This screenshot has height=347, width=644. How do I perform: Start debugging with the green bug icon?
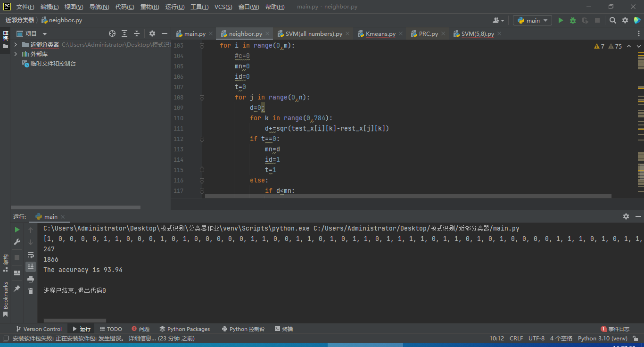tap(573, 20)
